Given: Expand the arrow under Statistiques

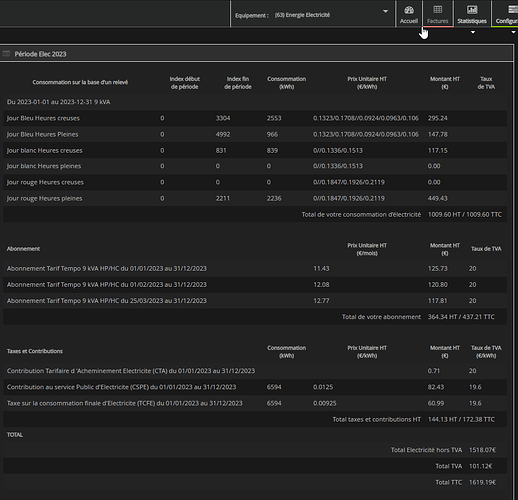Looking at the screenshot, I should (473, 32).
